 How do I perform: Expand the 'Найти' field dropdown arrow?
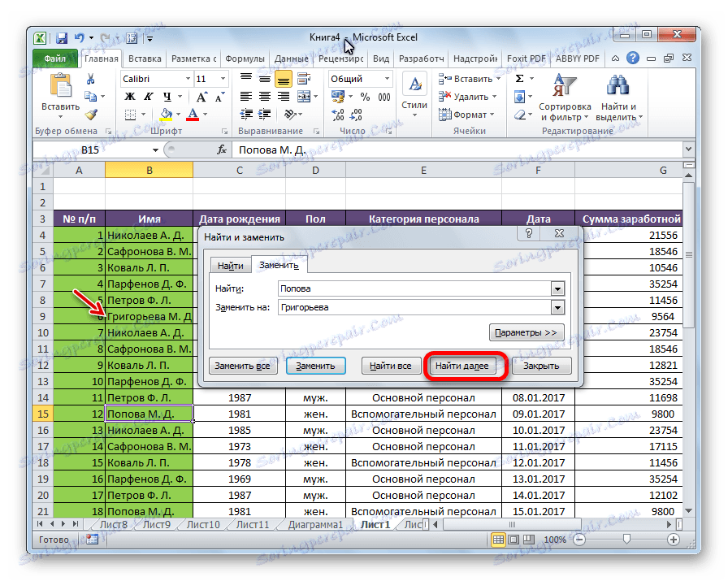point(557,288)
